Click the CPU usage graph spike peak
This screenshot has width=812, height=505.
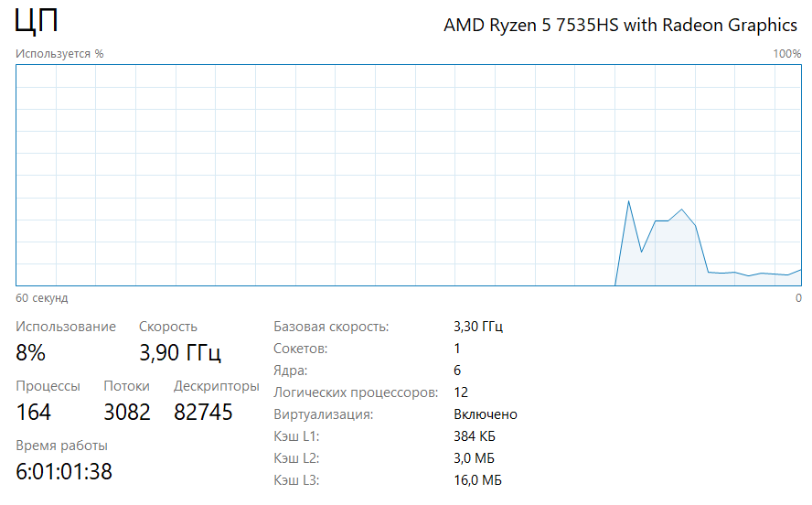click(x=629, y=201)
